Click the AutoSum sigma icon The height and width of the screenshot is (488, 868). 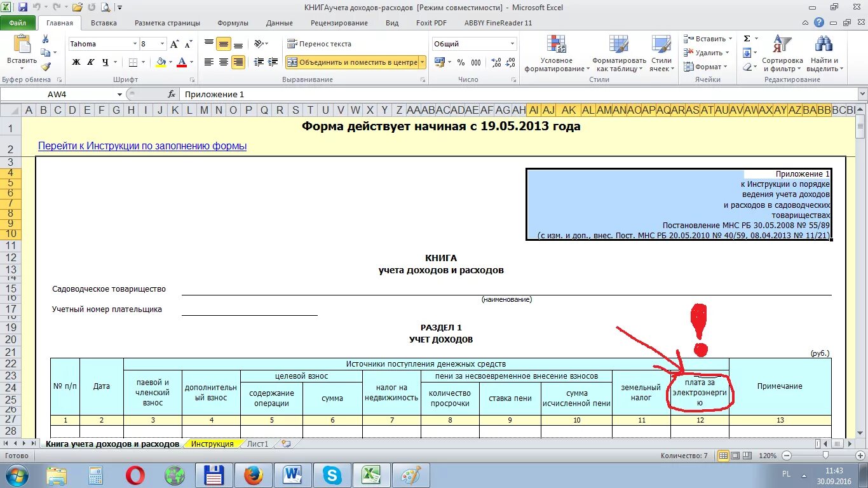click(747, 39)
